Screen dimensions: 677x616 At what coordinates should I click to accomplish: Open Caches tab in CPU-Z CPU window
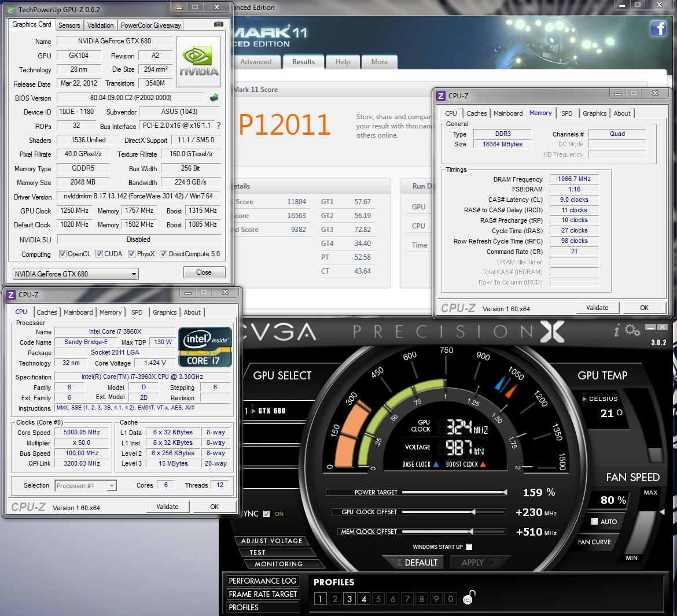(47, 312)
